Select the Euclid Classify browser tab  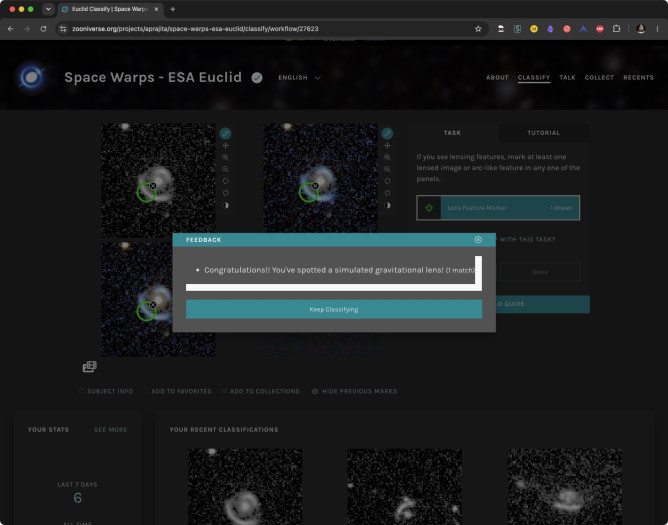(x=110, y=9)
